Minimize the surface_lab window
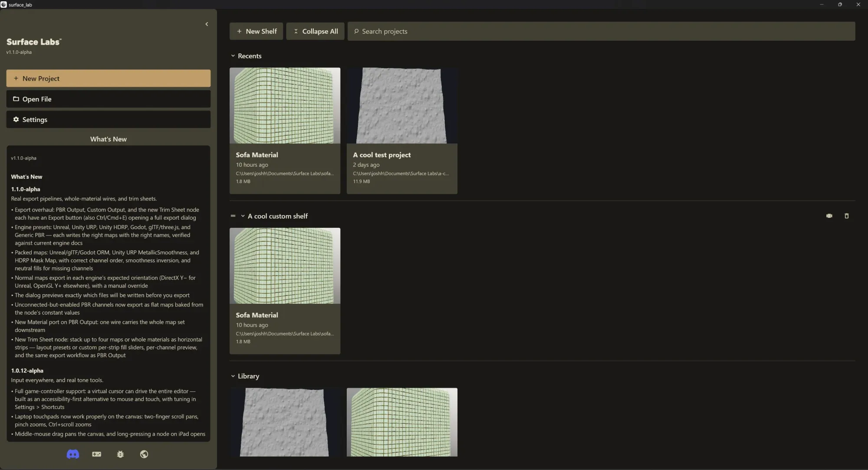868x470 pixels. [x=822, y=4]
